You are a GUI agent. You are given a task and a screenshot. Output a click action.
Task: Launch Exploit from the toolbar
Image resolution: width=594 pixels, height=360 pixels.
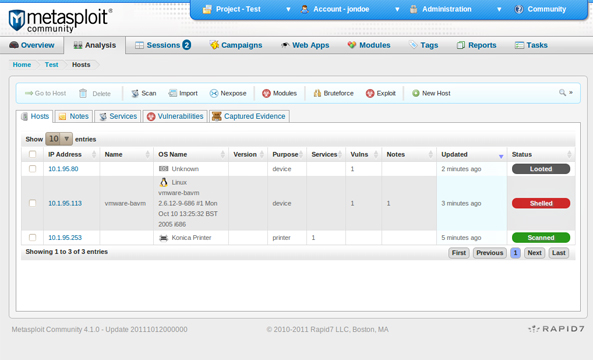click(x=380, y=93)
